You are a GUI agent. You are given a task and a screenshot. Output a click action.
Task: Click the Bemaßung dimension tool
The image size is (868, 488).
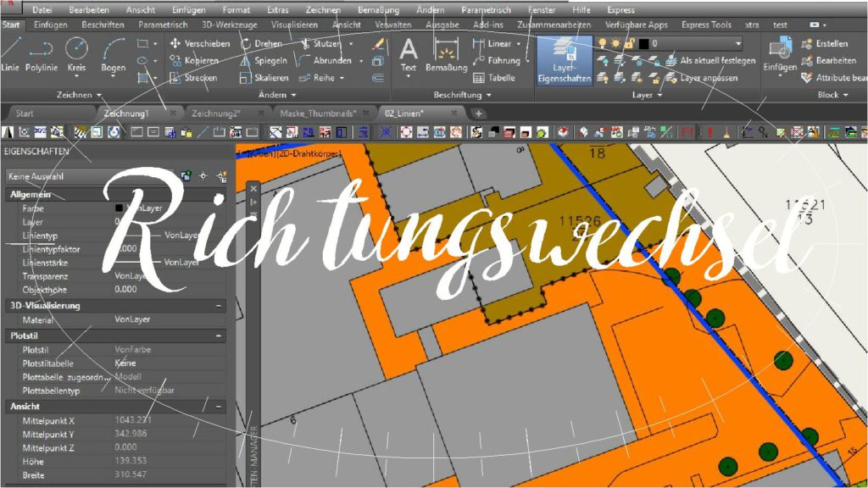pos(446,54)
